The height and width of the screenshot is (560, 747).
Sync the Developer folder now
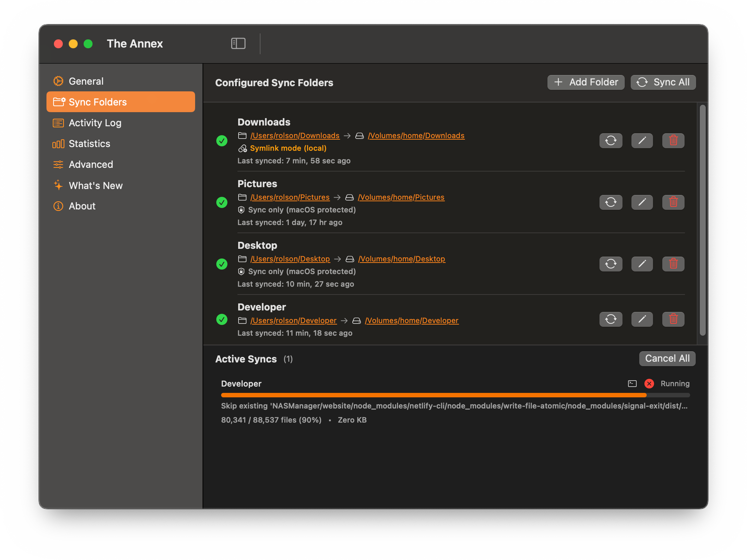click(611, 319)
